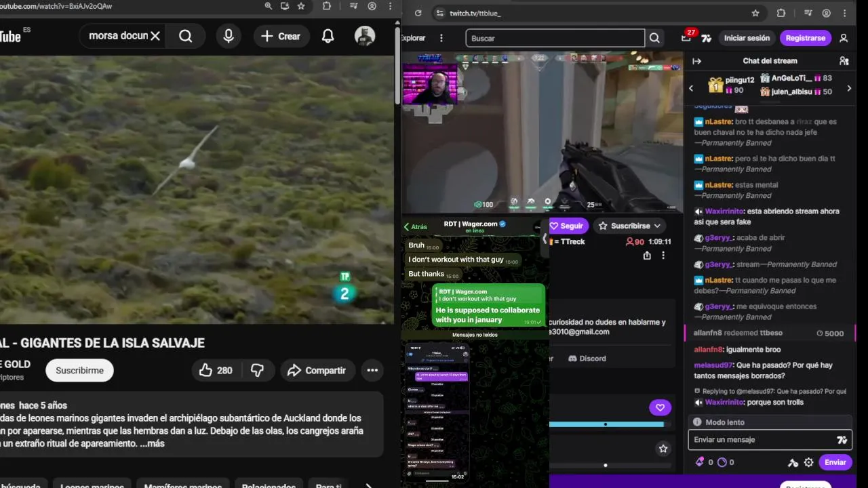The width and height of the screenshot is (868, 488).
Task: Select the Relacionados chip
Action: coord(269,483)
